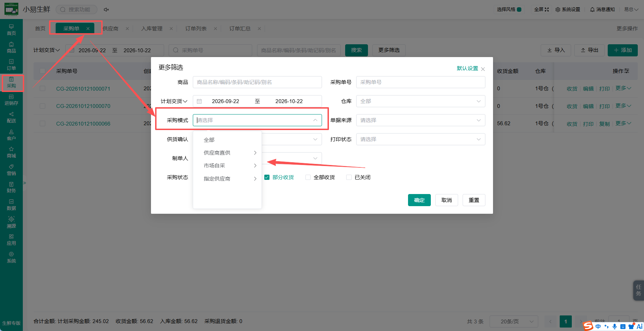Open the 进销存 sidebar module

(x=11, y=100)
